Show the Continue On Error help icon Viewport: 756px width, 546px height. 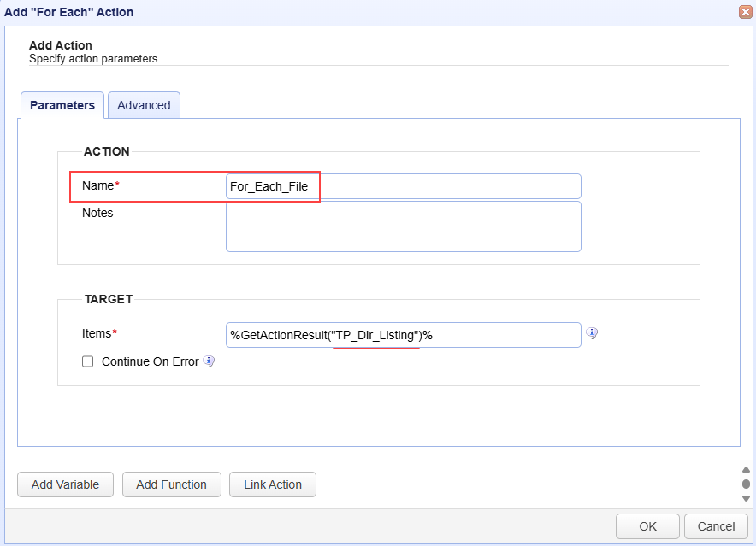209,361
